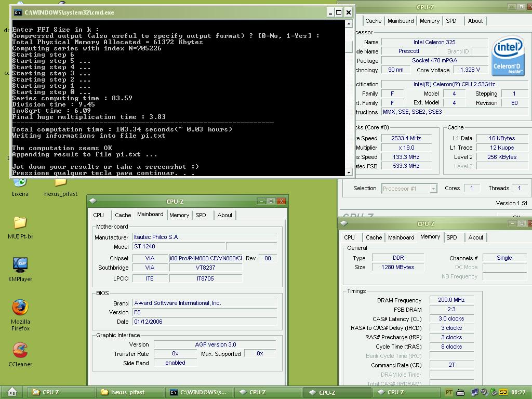
Task: Open SPD tab in top CPU-Z window
Action: [451, 21]
